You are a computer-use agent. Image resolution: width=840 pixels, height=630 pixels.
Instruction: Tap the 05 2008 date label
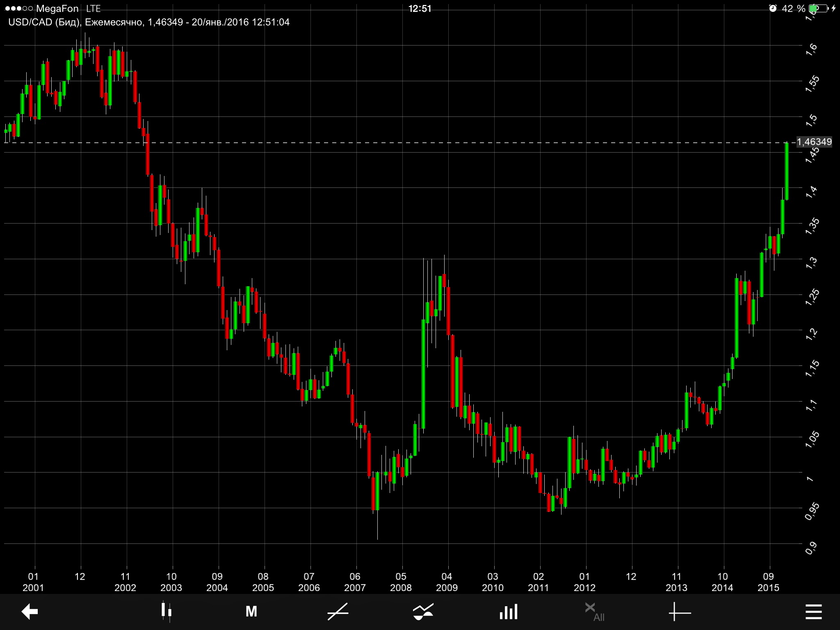click(x=401, y=582)
